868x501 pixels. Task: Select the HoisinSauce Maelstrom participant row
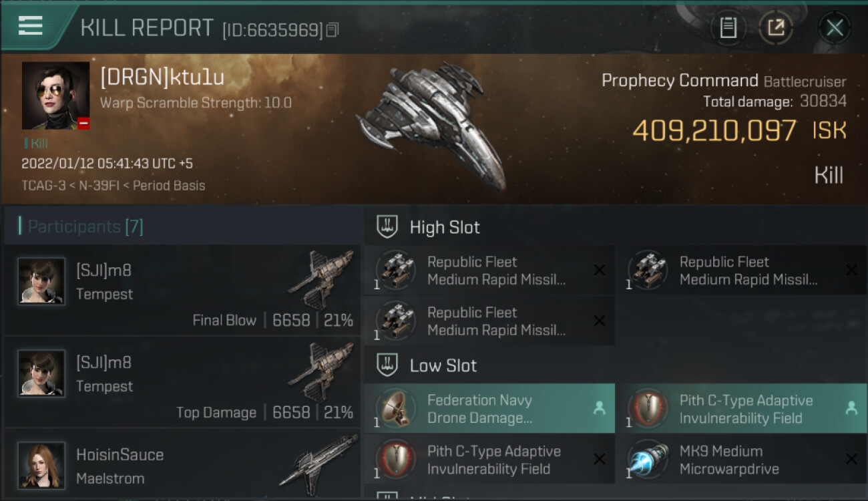coord(182,465)
